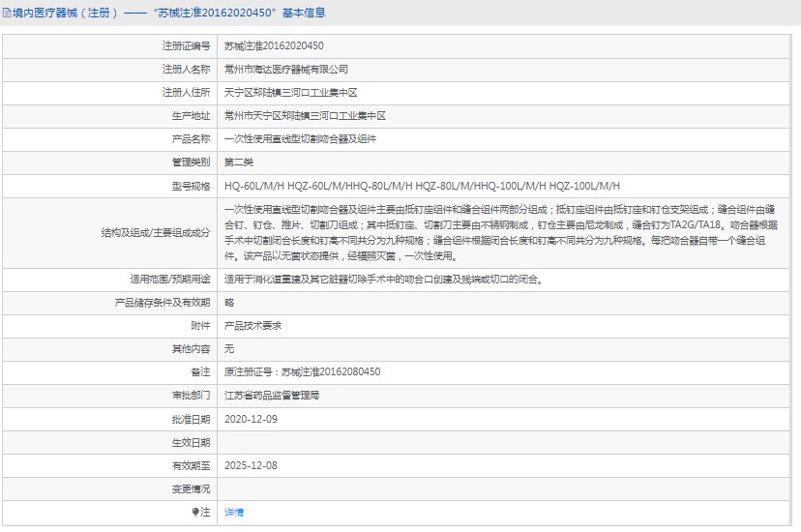Click the 生产地址 label
The width and height of the screenshot is (801, 532).
[191, 116]
